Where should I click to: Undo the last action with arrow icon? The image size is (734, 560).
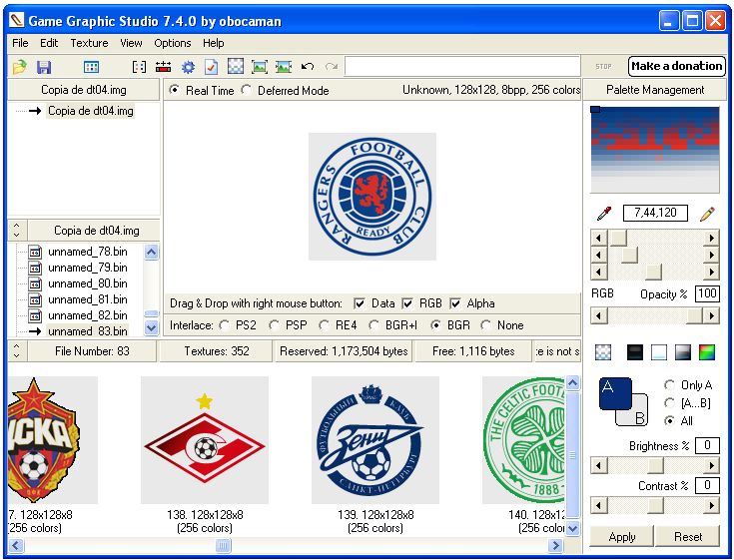pyautogui.click(x=308, y=67)
